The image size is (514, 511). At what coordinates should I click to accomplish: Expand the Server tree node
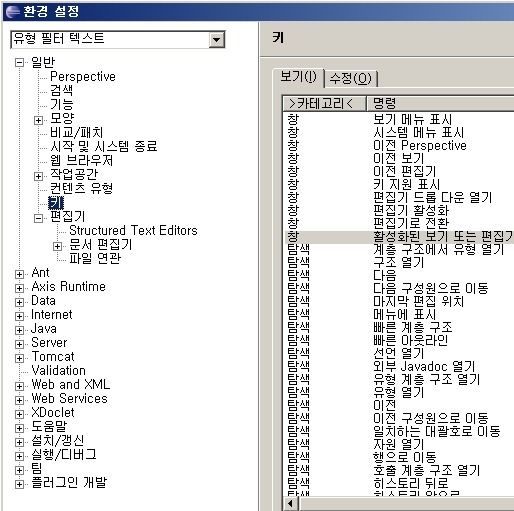[x=20, y=344]
